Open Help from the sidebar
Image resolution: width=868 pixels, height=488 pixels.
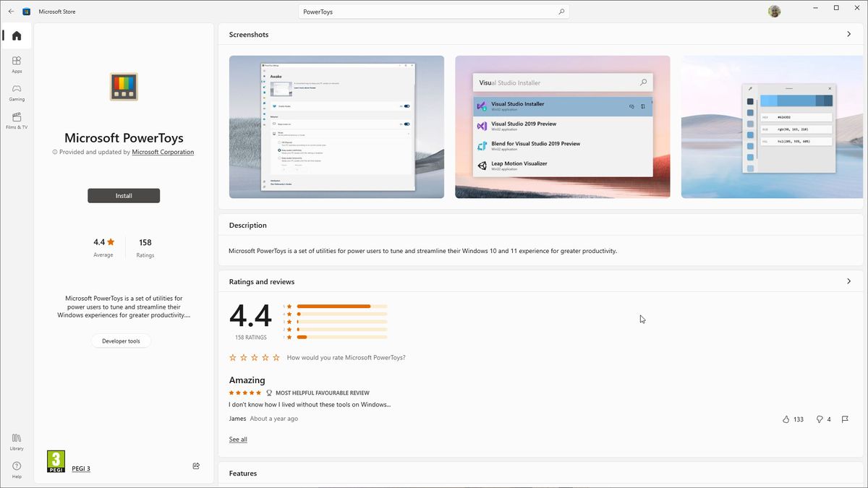[x=16, y=468]
